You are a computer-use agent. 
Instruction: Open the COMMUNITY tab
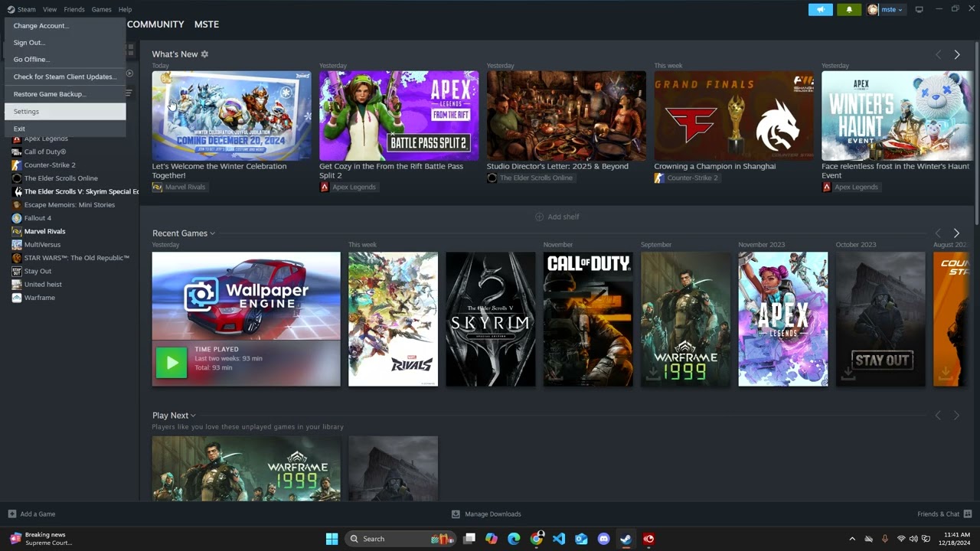click(x=155, y=24)
